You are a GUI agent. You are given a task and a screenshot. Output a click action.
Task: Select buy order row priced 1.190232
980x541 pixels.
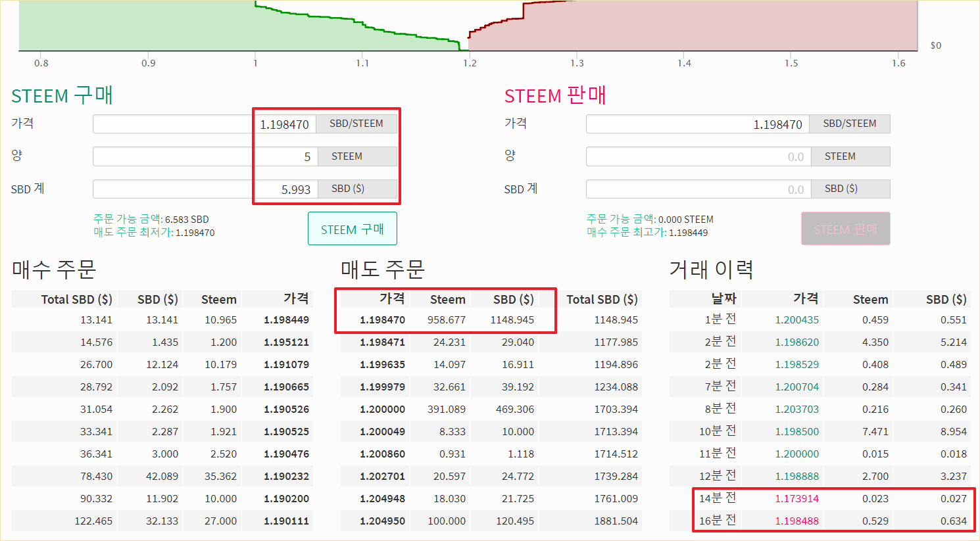coord(162,477)
